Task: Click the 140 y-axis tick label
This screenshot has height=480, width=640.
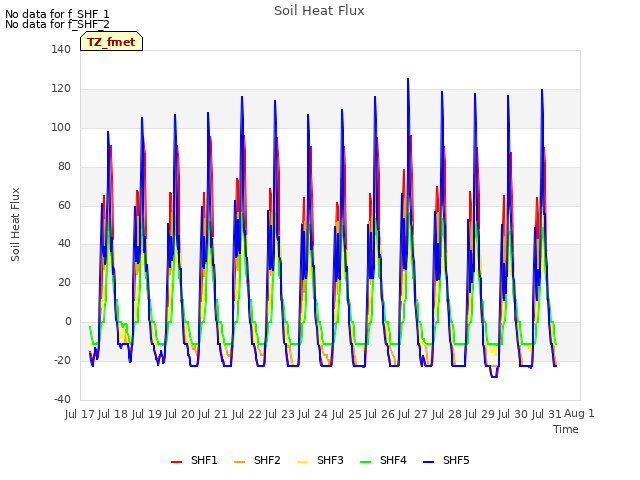Action: pos(61,49)
